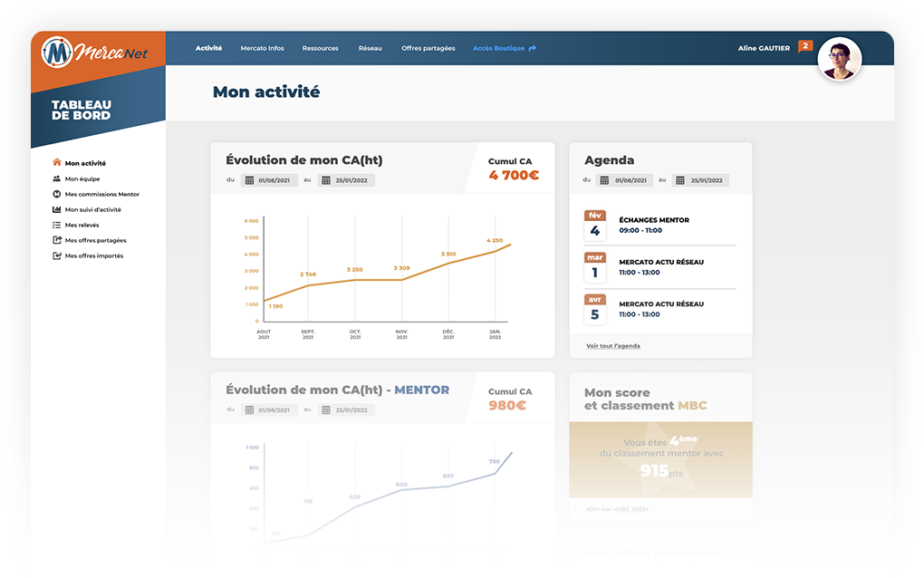Click the Accès Boutique arrow icon
Image resolution: width=924 pixels, height=578 pixels.
click(533, 48)
